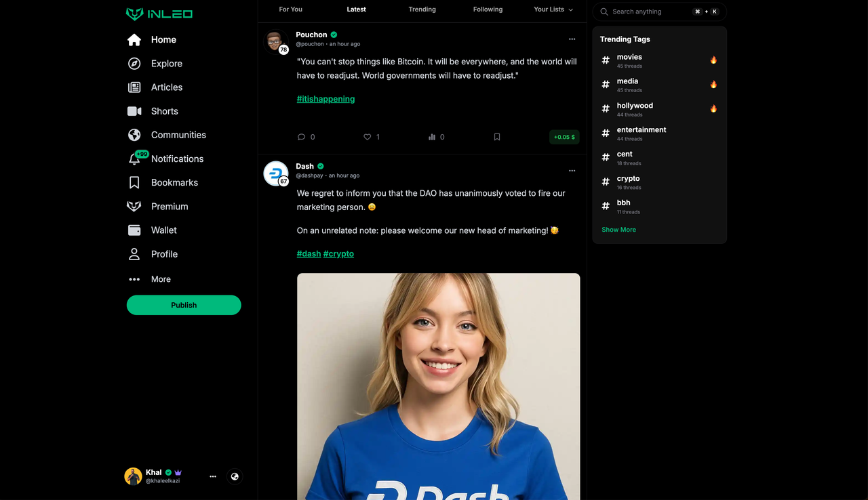Screen dimensions: 868x500
Task: Click Dash's verified checkmark badge
Action: 321,166
